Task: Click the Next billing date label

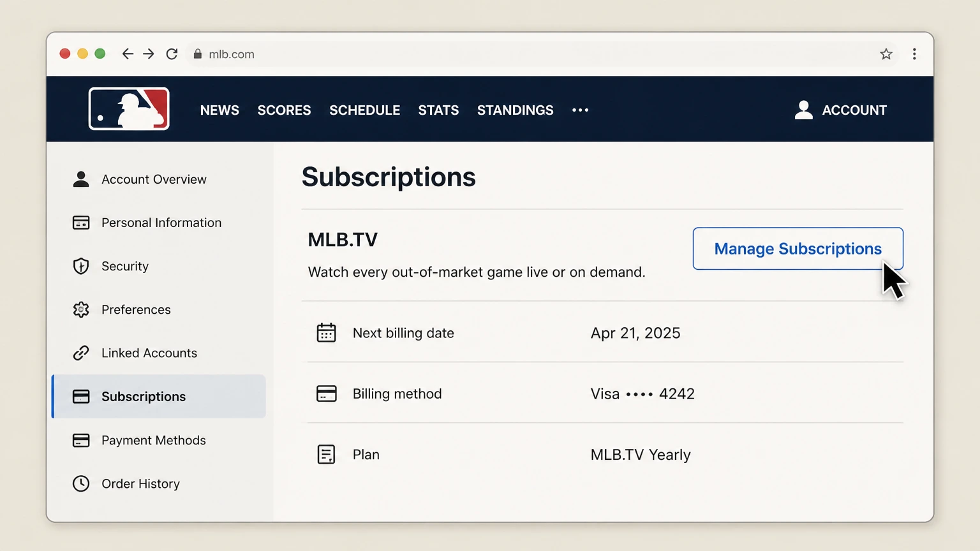Action: (x=403, y=333)
